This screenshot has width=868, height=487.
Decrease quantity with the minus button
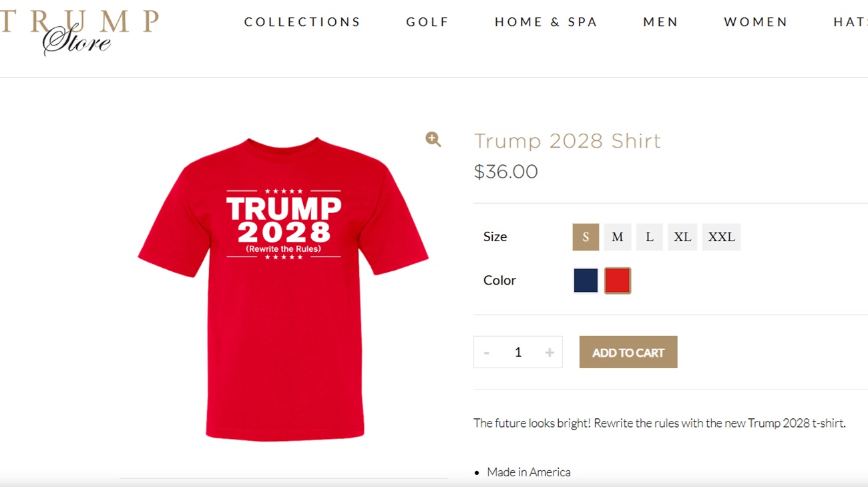487,353
